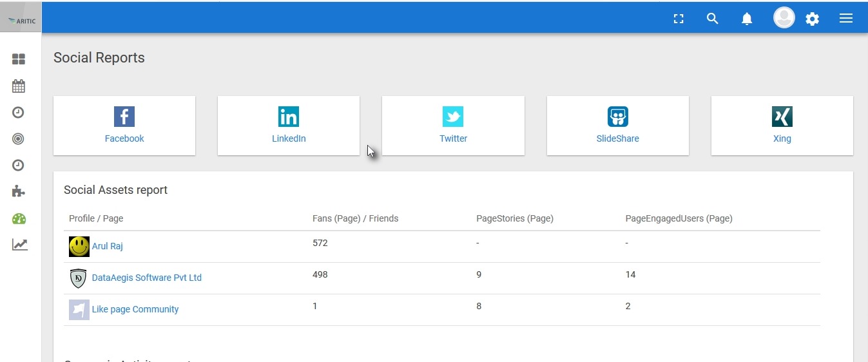Click the SlideShare logo icon

(x=618, y=117)
